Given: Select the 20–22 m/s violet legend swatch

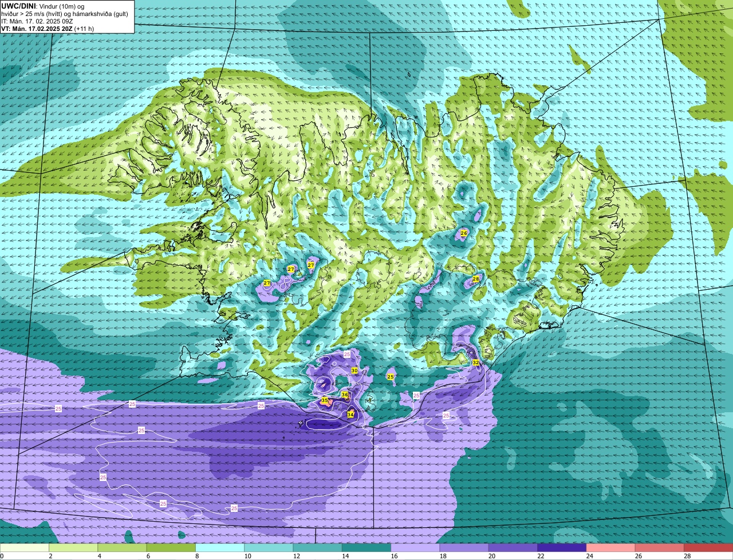Looking at the screenshot, I should 513,547.
